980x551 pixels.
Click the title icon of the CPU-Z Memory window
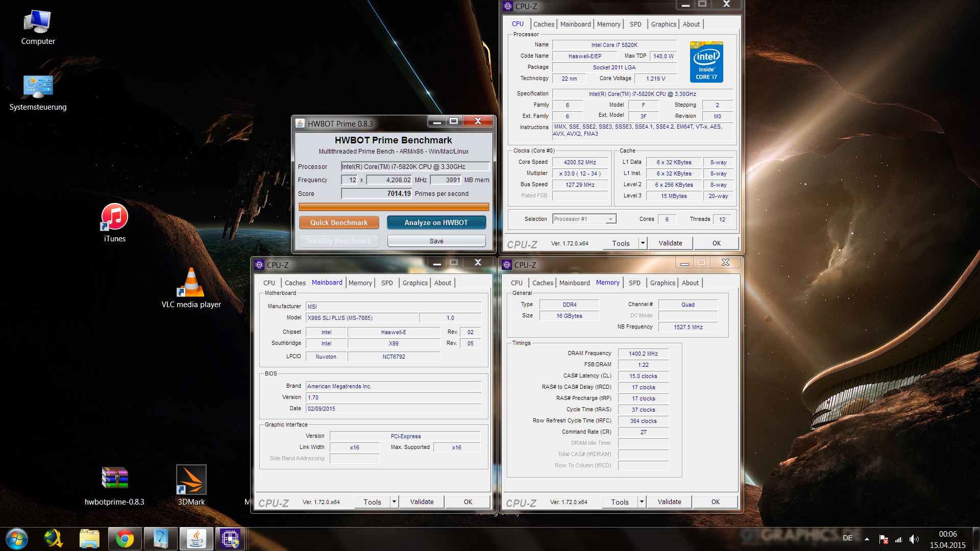(507, 265)
